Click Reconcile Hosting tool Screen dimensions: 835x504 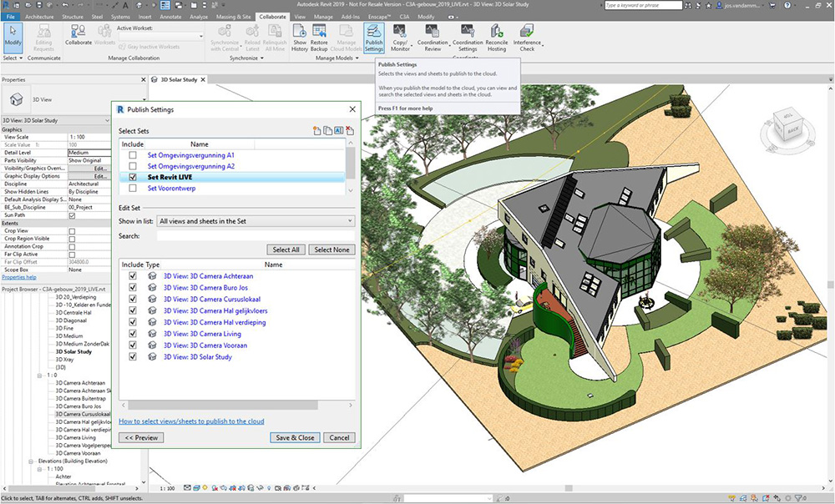(x=496, y=38)
